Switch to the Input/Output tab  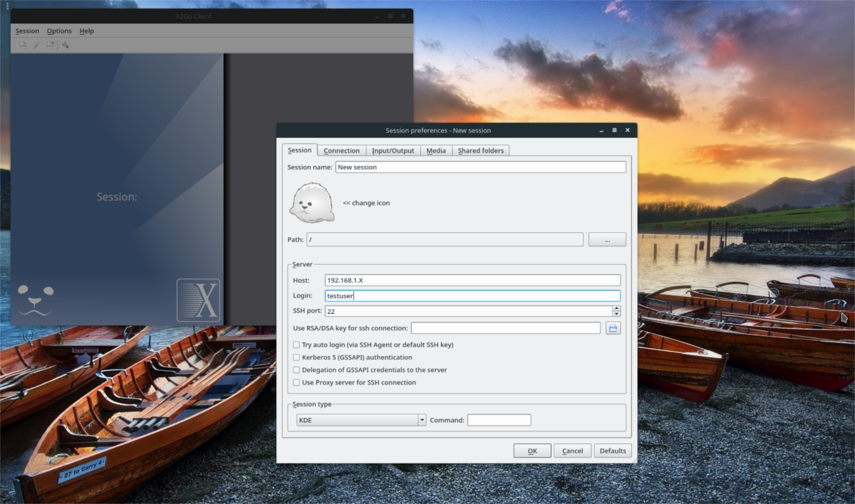[x=393, y=151]
